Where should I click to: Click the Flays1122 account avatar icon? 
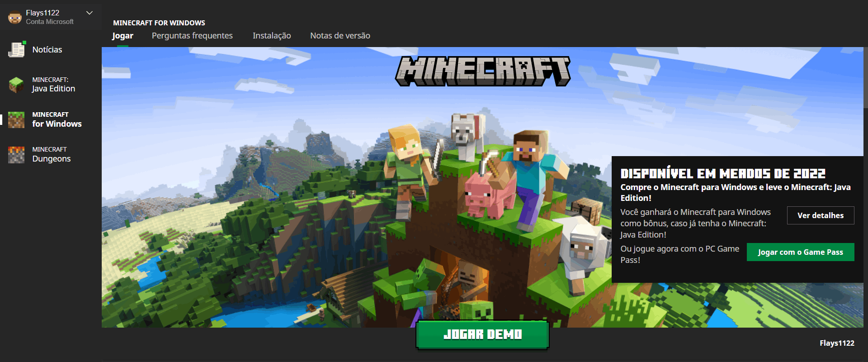coord(15,17)
